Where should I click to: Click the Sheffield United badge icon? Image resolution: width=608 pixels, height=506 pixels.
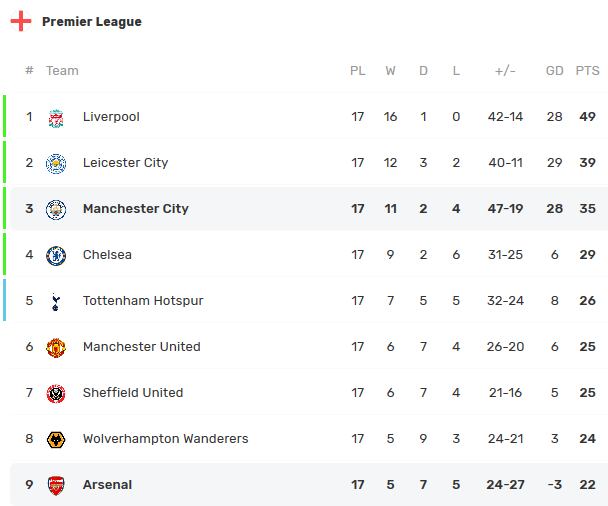(x=56, y=393)
